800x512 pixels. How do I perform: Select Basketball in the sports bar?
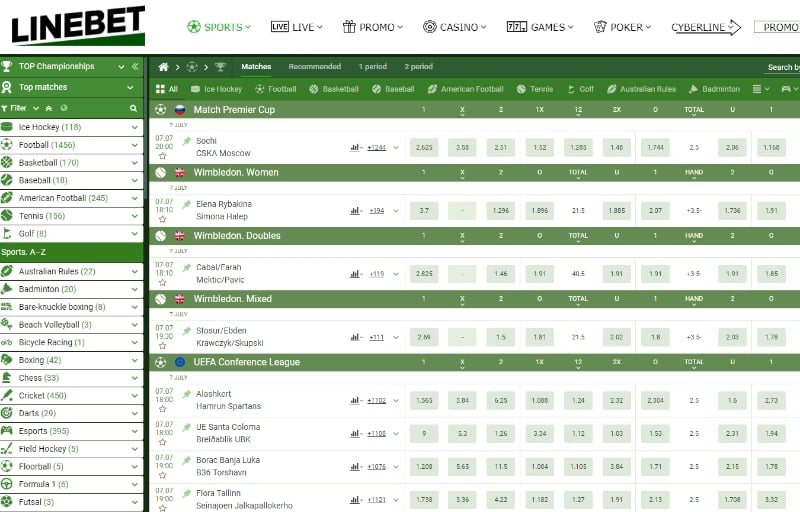[334, 89]
